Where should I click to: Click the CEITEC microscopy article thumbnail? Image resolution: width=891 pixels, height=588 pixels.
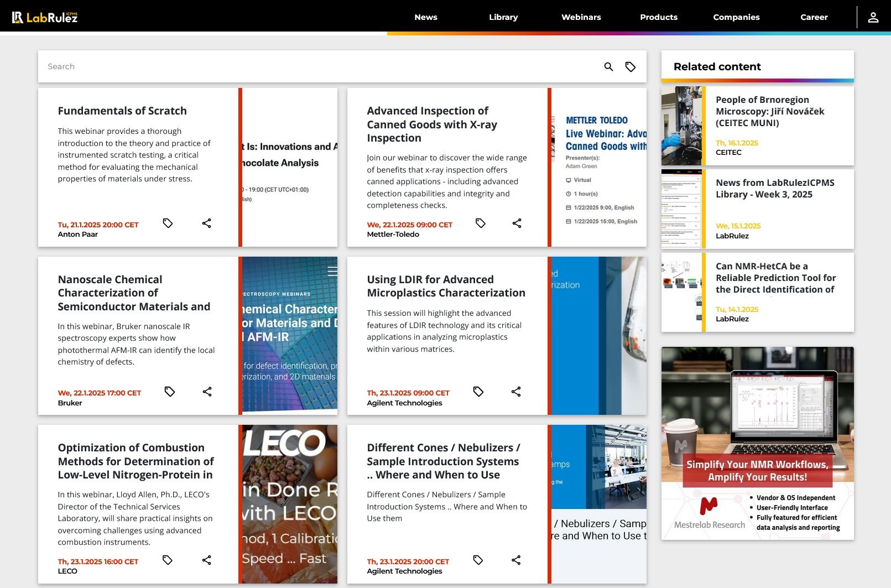point(682,126)
